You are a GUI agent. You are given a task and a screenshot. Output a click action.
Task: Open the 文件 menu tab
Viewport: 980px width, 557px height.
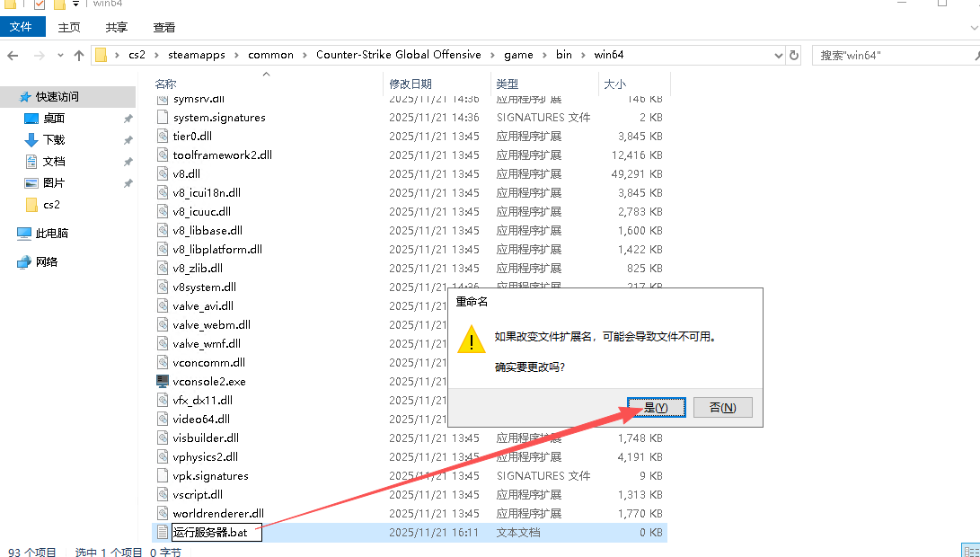pos(22,28)
